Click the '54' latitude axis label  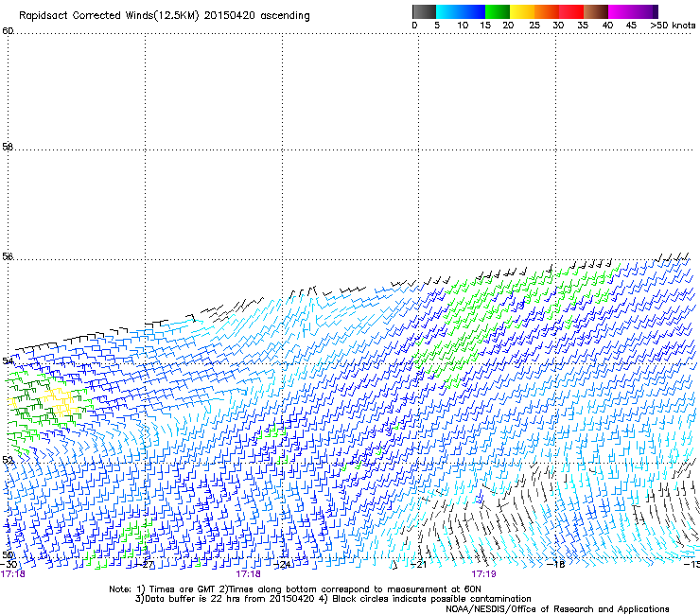[8, 360]
